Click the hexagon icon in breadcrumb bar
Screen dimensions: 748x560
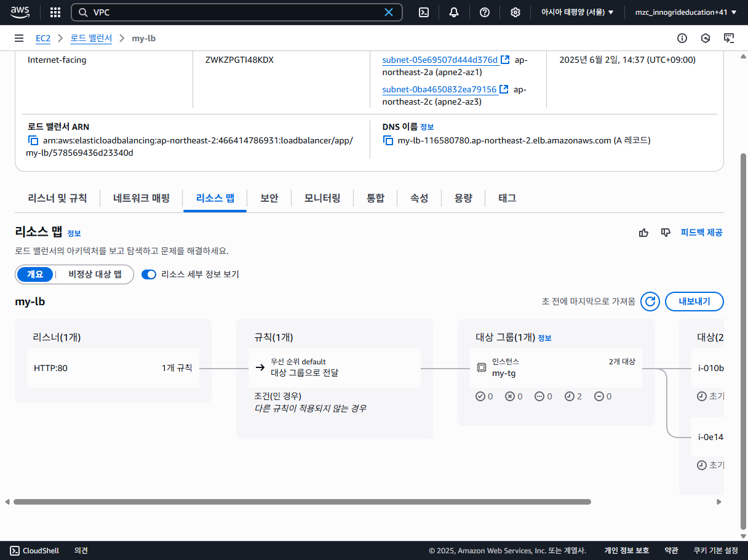[706, 38]
